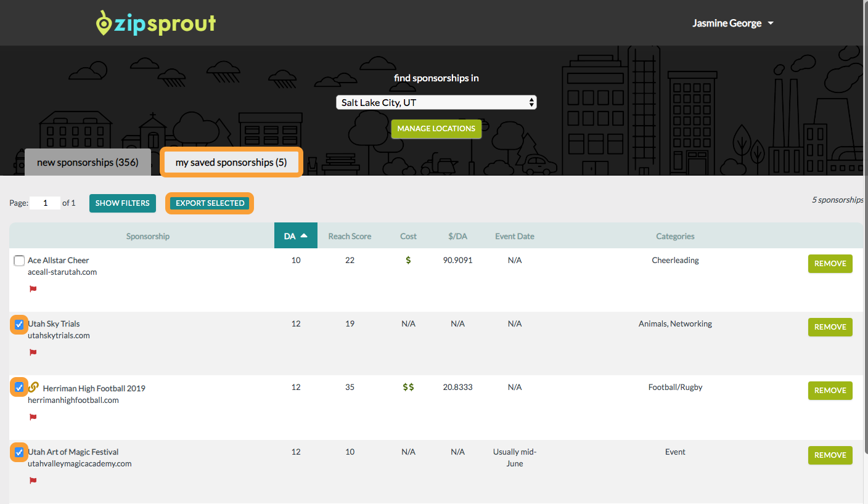The width and height of the screenshot is (868, 504).
Task: Sort by Event Date column header
Action: click(515, 236)
